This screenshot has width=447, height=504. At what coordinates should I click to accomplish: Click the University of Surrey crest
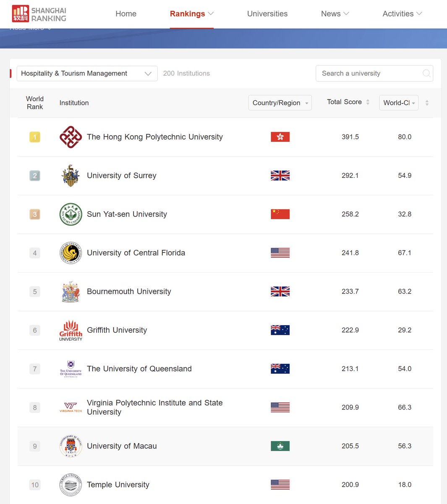coord(71,176)
